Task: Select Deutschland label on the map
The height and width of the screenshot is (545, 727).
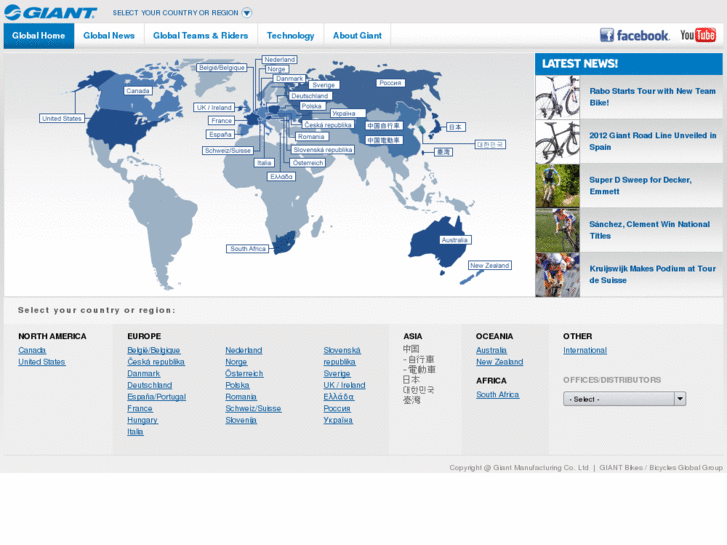Action: 310,96
